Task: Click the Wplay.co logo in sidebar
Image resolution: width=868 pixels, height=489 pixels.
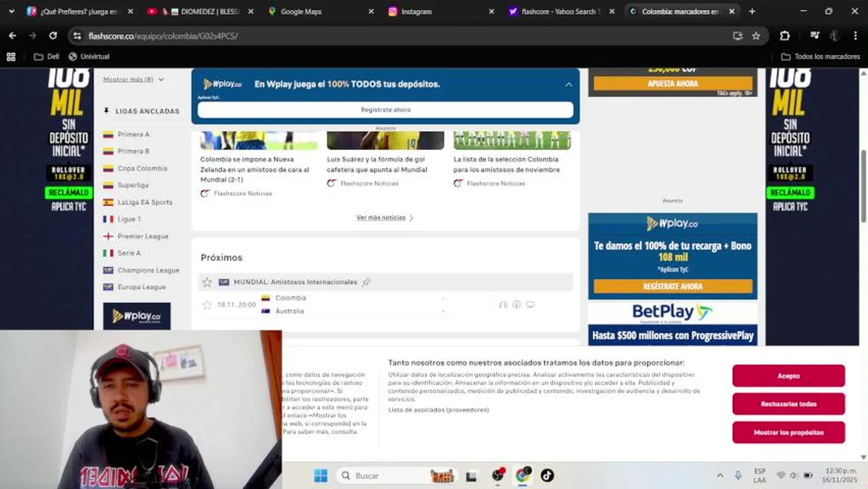Action: (137, 316)
